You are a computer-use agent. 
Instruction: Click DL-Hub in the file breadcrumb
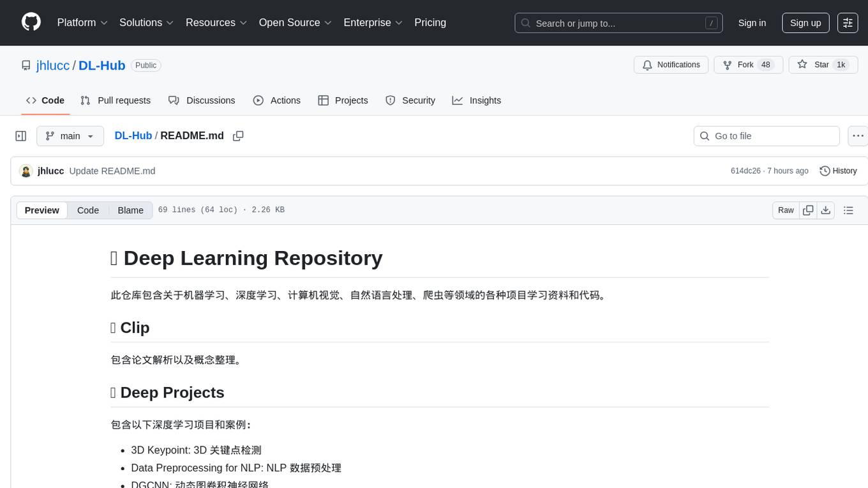tap(133, 136)
